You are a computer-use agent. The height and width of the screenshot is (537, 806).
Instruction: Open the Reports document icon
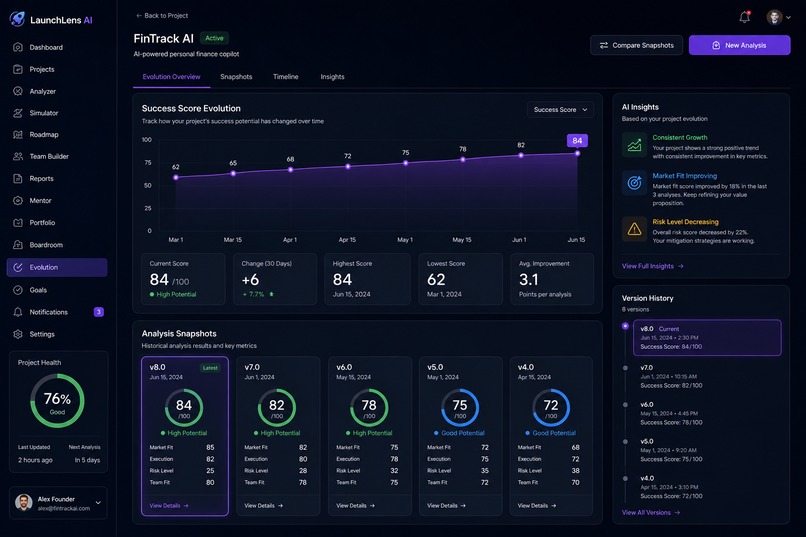pos(18,179)
